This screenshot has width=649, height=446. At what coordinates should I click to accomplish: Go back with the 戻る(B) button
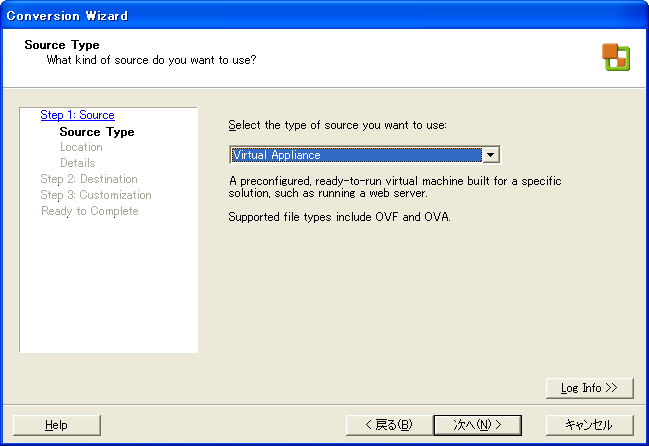(389, 425)
